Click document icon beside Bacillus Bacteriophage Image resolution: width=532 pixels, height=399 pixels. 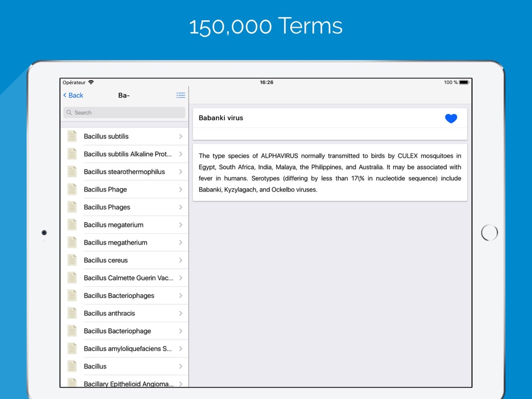(72, 331)
